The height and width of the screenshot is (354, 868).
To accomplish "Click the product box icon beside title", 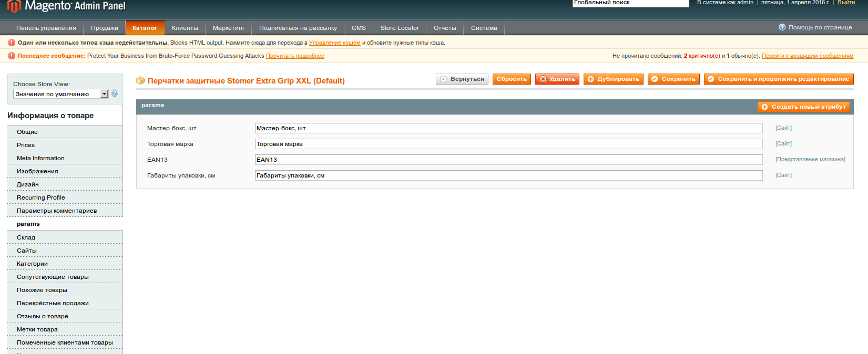I will tap(140, 80).
